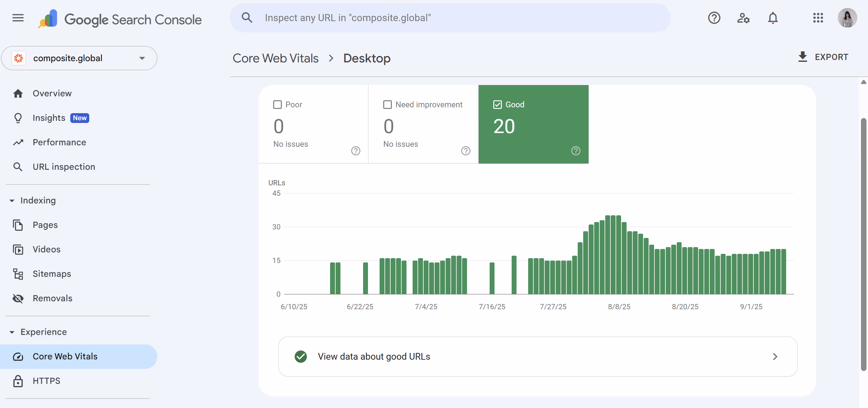Screen dimensions: 868x408
Task: Click the Sitemaps icon in sidebar
Action: [x=19, y=274]
